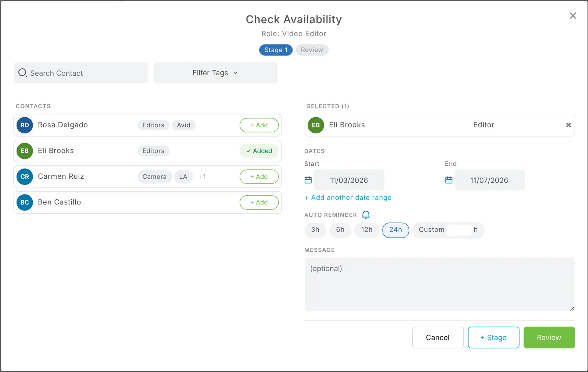Open the Filter Tags dropdown

tap(215, 73)
